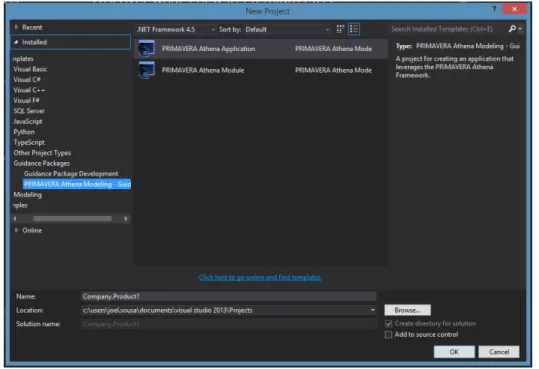Select Visual C# in templates tree
Viewport: 539px width, 369px height.
27,79
